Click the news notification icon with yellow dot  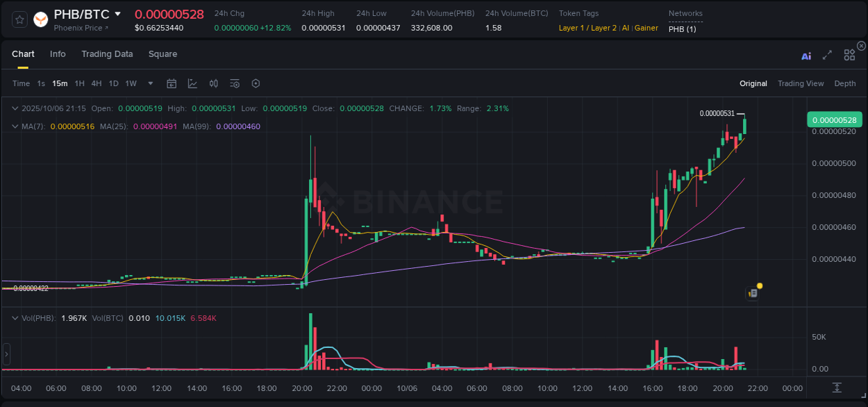click(x=753, y=293)
